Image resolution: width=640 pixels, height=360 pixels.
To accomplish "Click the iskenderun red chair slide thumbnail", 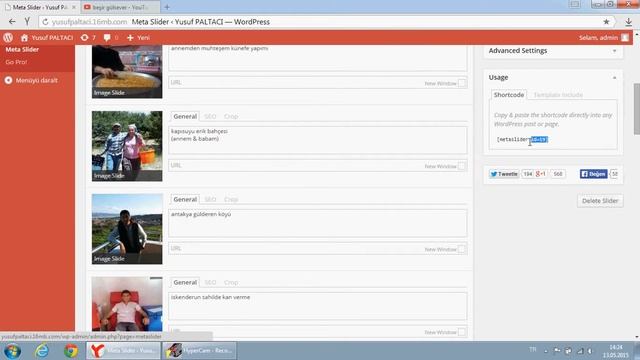I will tap(127, 304).
